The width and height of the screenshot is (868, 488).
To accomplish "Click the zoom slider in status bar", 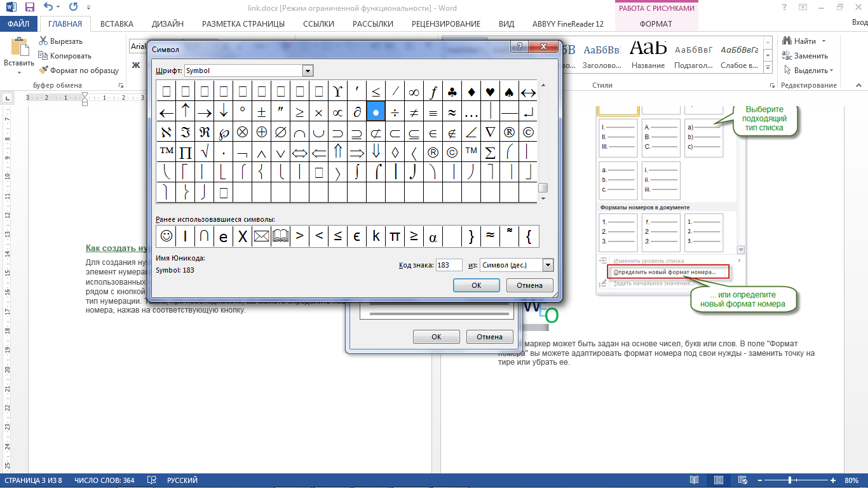I will [790, 480].
